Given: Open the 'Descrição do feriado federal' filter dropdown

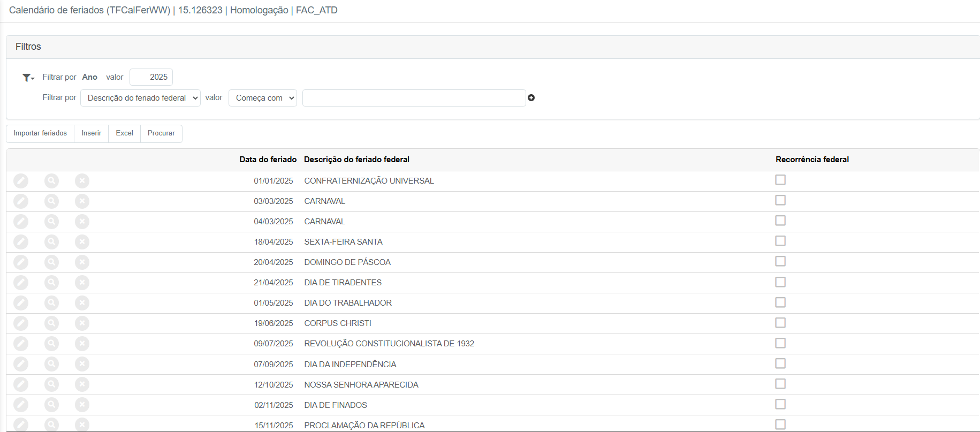Looking at the screenshot, I should (x=140, y=98).
